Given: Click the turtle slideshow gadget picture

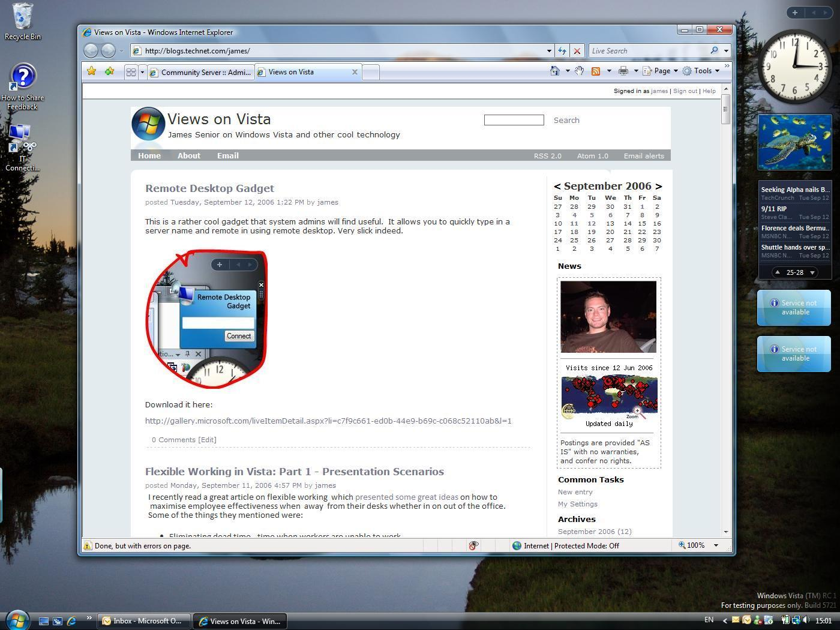Looking at the screenshot, I should 794,142.
